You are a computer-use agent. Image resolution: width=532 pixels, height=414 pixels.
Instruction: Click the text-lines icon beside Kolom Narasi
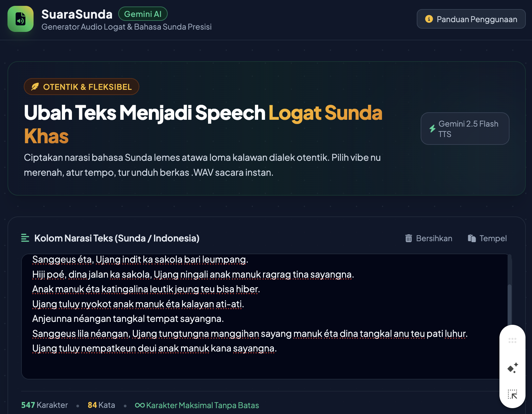pyautogui.click(x=25, y=238)
